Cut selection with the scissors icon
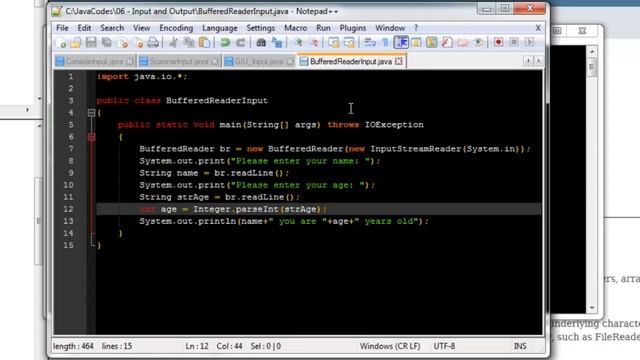This screenshot has height=360, width=640. pos(173,42)
